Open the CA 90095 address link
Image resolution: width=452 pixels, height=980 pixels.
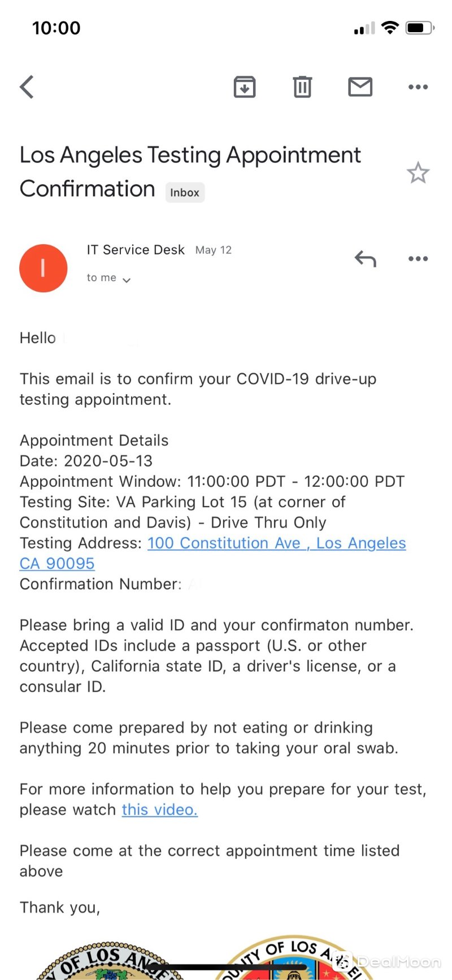click(x=57, y=563)
